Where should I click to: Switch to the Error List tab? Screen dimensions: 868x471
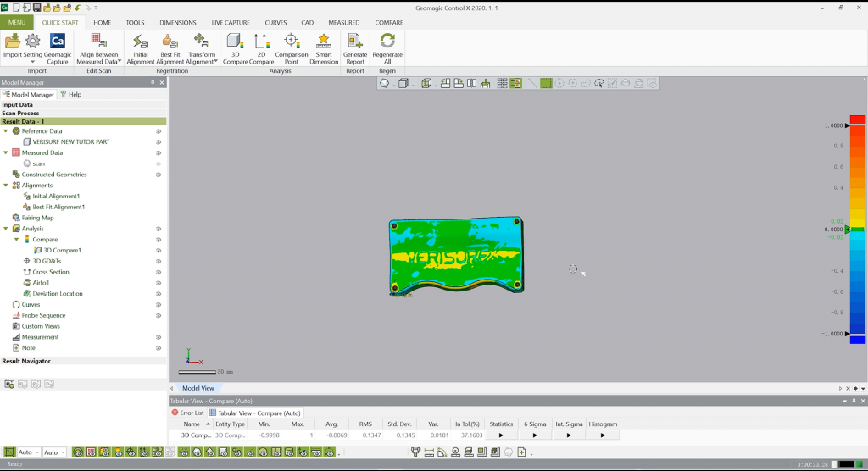coord(187,413)
